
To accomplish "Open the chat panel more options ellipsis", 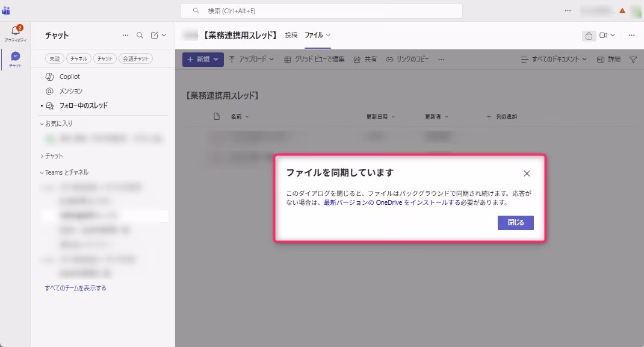I will click(x=125, y=36).
